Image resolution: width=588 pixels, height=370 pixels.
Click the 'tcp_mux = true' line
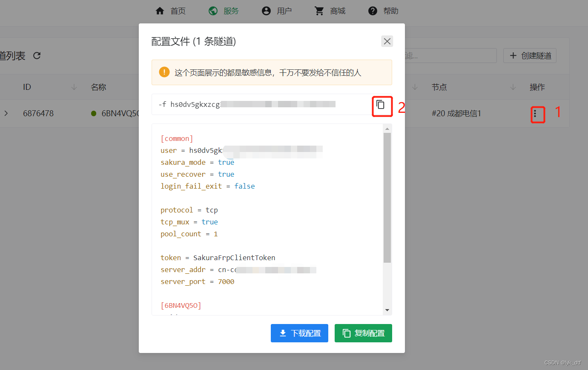point(189,222)
